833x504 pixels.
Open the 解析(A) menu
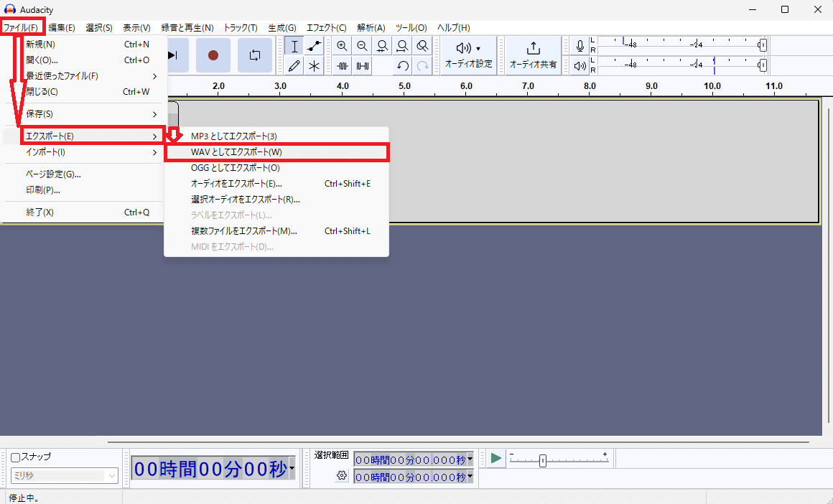tap(371, 27)
